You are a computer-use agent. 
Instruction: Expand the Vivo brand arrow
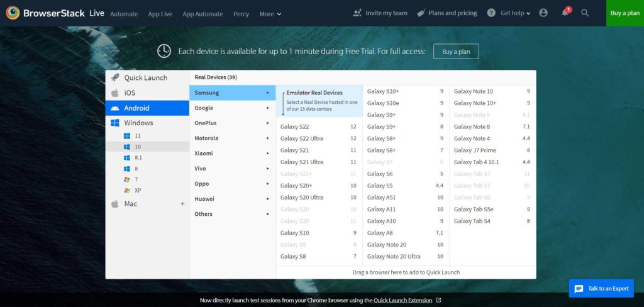pos(268,169)
